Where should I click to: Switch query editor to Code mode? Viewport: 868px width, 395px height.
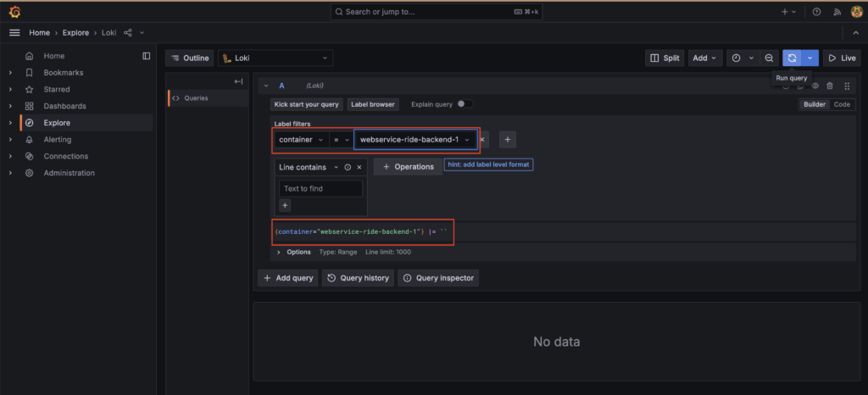click(842, 104)
